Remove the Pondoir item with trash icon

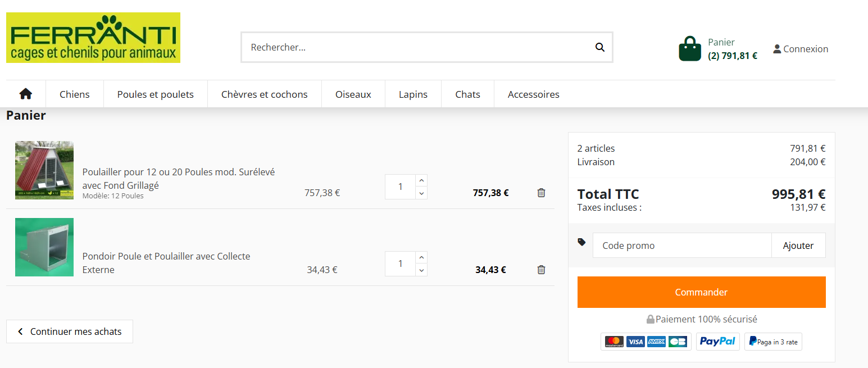(541, 270)
